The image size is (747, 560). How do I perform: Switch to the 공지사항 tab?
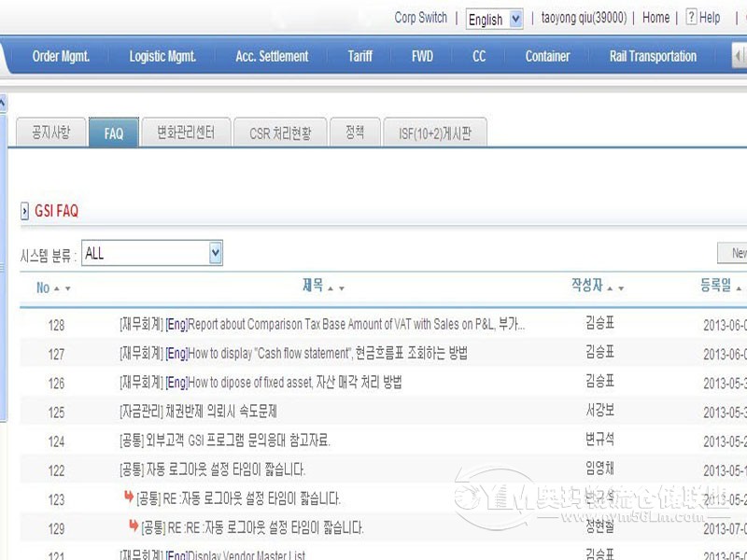click(x=51, y=133)
